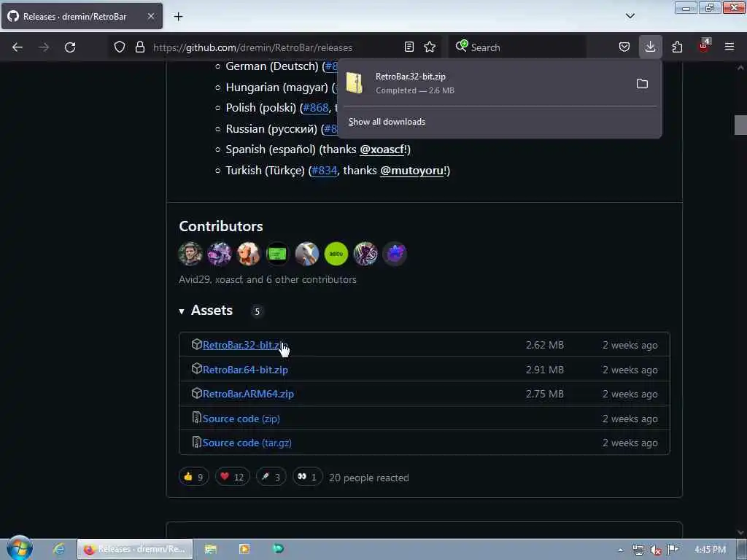Click '20 people reacted' text

point(368,478)
